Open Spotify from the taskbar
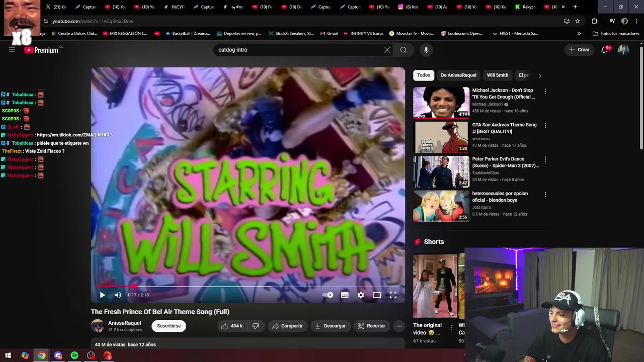The width and height of the screenshot is (644, 362). (x=74, y=355)
